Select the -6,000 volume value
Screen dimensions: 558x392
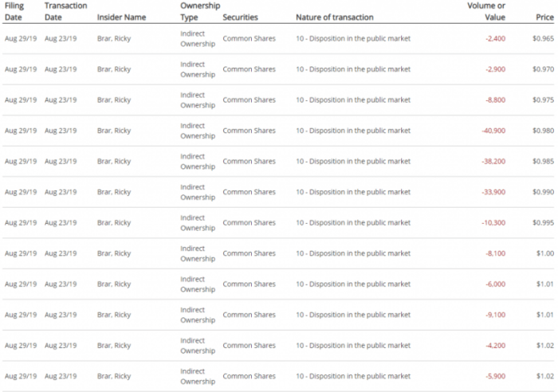[495, 284]
